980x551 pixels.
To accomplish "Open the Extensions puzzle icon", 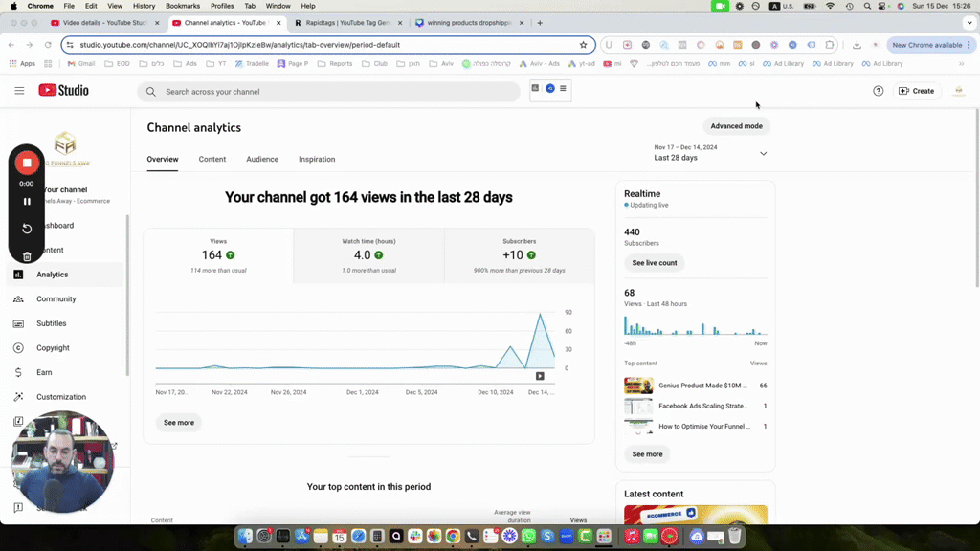I will 830,45.
